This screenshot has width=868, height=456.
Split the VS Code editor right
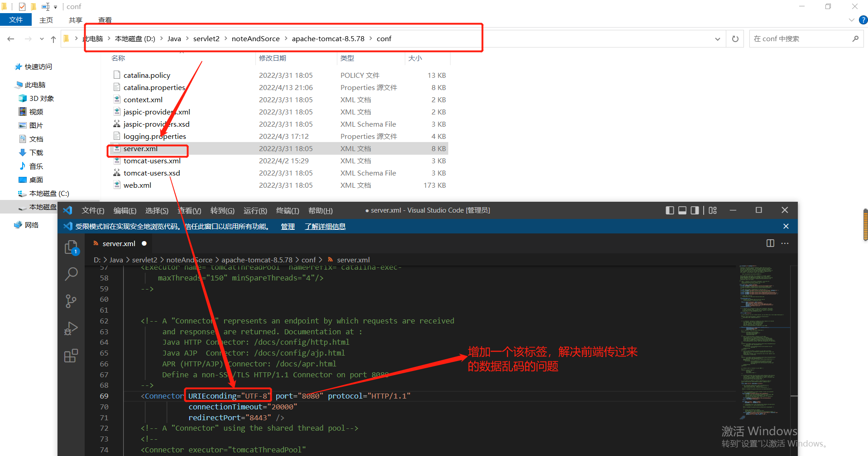(770, 243)
